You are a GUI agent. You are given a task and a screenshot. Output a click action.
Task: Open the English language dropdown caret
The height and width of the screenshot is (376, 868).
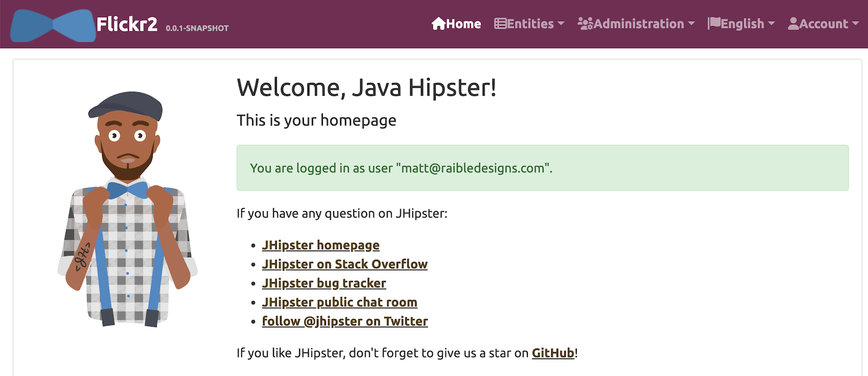click(x=771, y=24)
